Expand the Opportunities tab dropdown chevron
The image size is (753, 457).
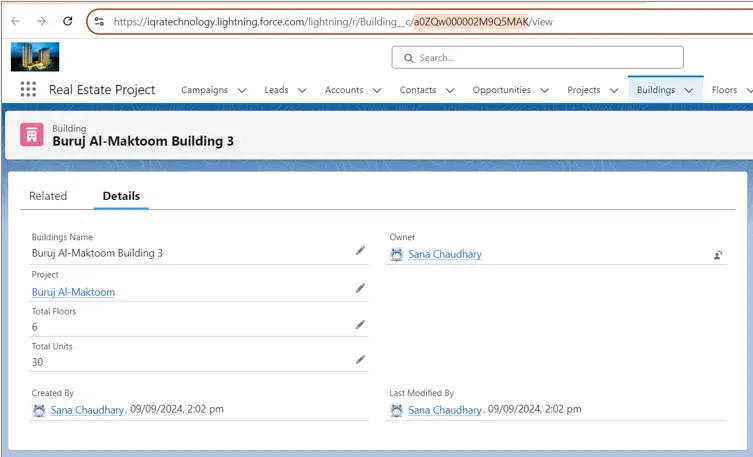(x=545, y=90)
